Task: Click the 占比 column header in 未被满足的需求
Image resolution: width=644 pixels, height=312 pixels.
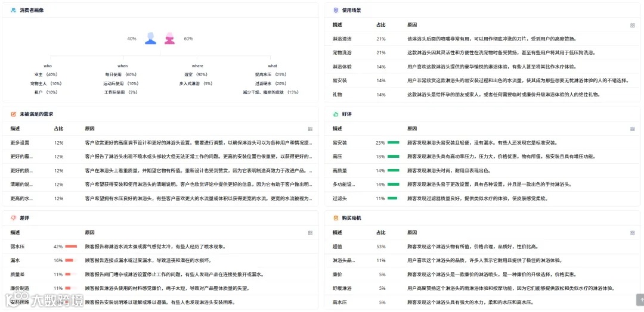Action: pos(58,129)
